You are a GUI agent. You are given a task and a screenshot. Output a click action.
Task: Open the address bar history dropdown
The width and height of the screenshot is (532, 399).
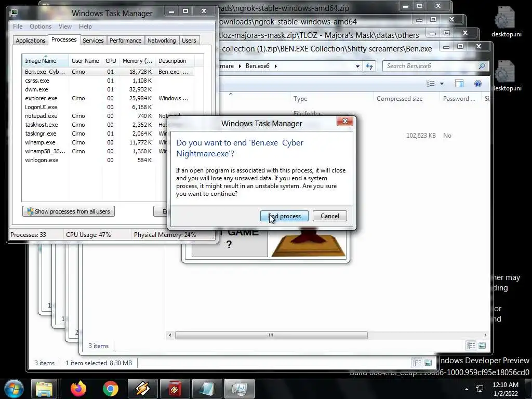pyautogui.click(x=357, y=66)
